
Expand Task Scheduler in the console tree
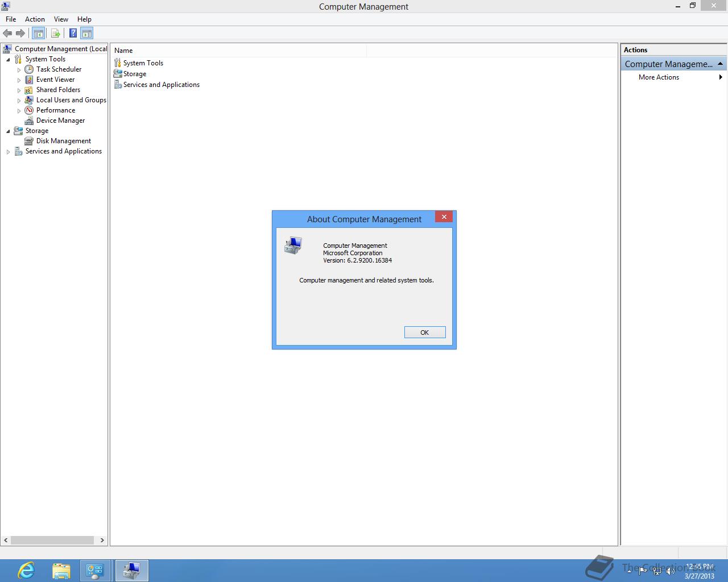tap(19, 69)
